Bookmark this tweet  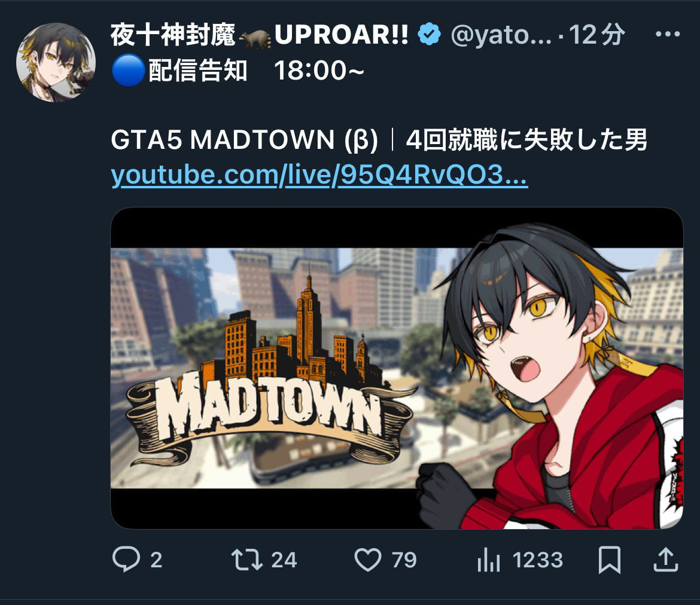(610, 560)
